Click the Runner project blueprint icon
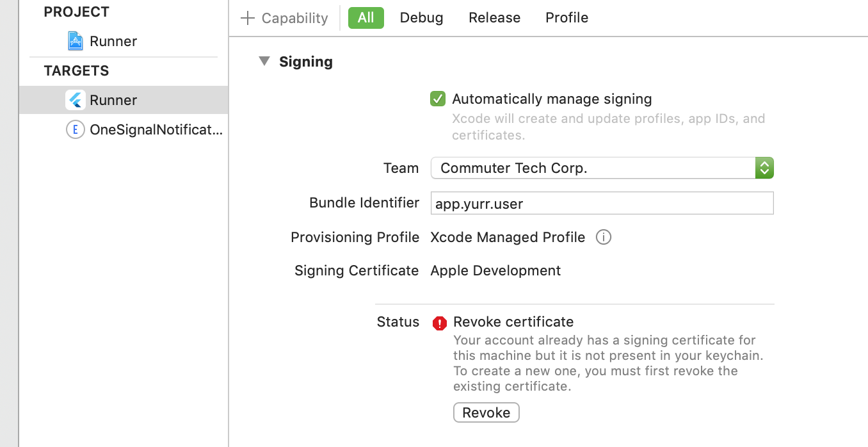The height and width of the screenshot is (447, 868). pos(76,42)
